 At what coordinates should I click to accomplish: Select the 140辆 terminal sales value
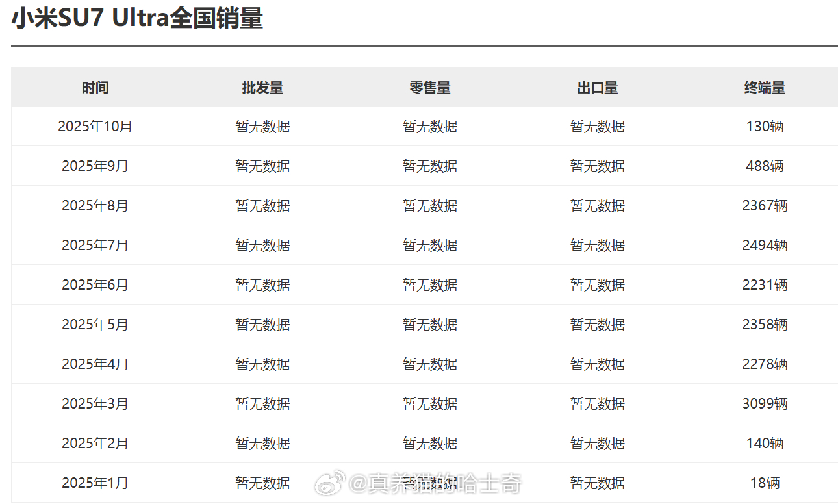(765, 444)
